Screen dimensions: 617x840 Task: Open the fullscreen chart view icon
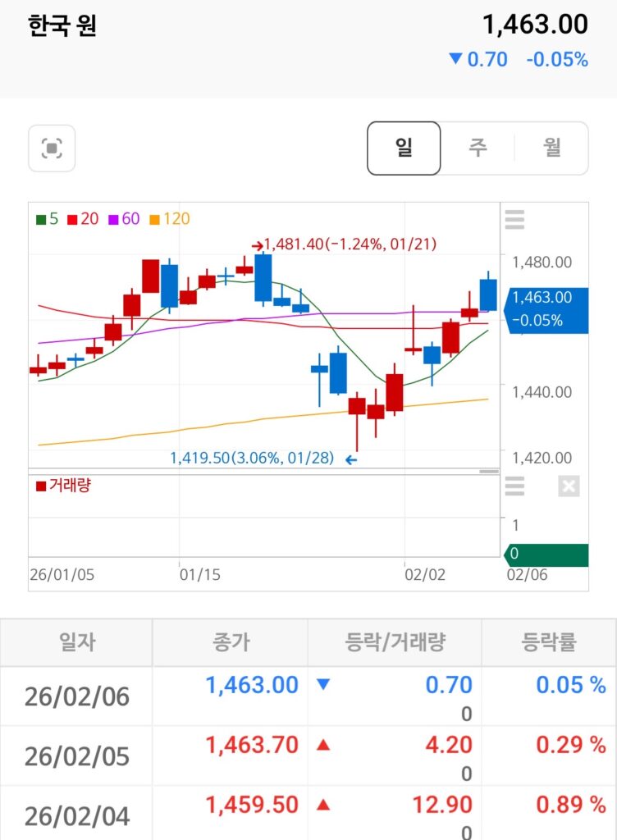click(52, 148)
